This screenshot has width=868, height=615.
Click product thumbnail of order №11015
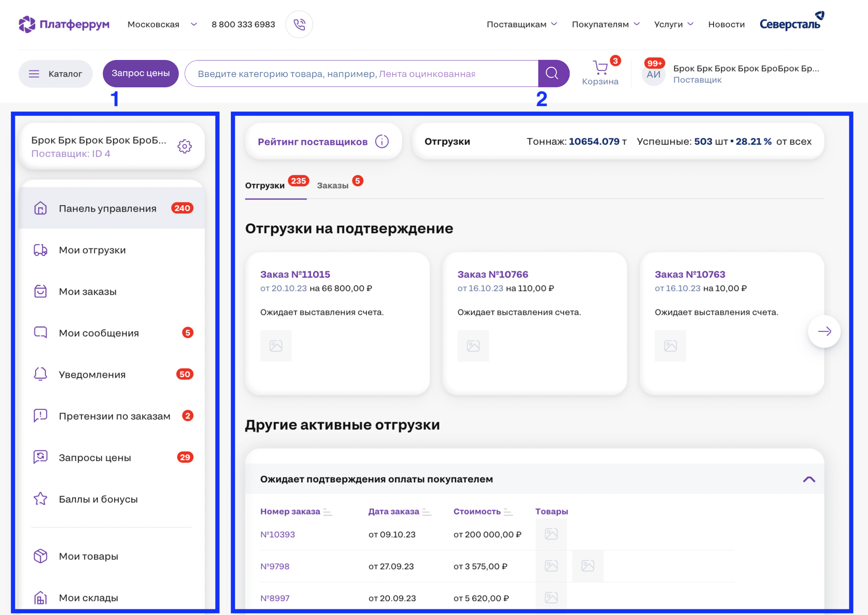coord(276,346)
